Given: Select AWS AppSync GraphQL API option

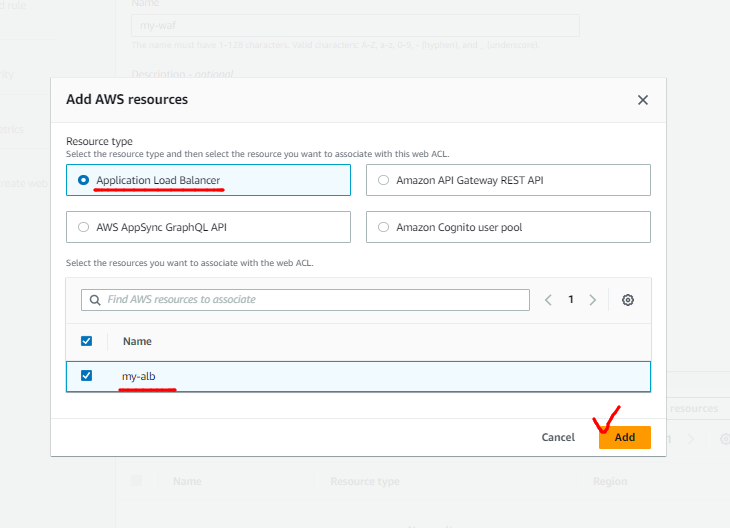Looking at the screenshot, I should click(x=208, y=227).
